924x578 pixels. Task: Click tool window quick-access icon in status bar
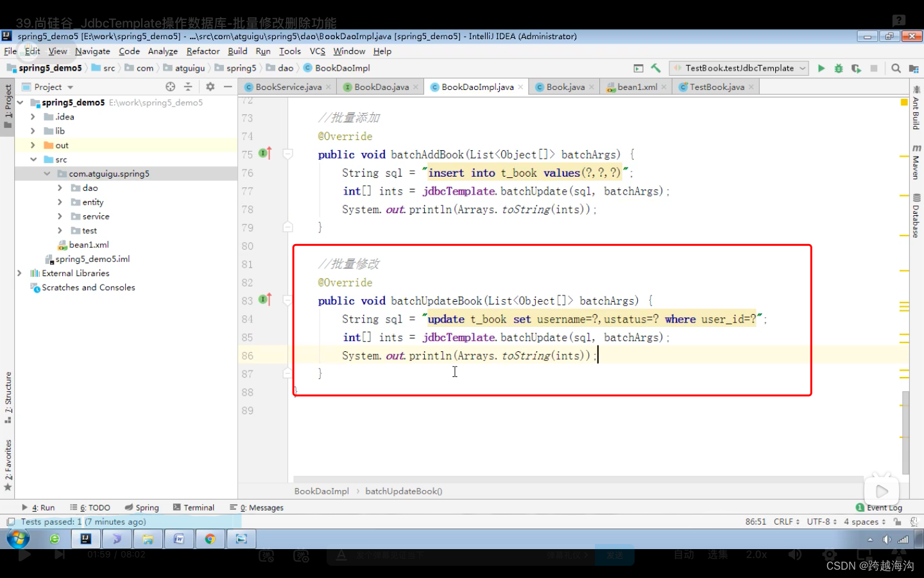coord(10,522)
